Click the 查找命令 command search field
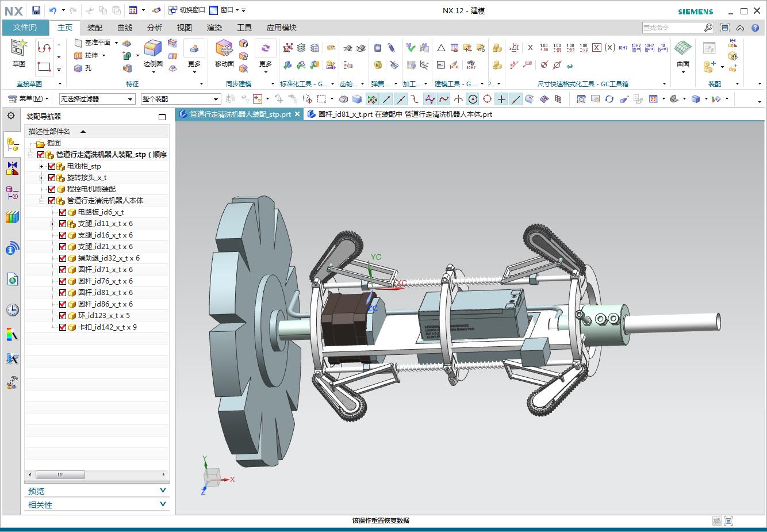 tap(678, 28)
